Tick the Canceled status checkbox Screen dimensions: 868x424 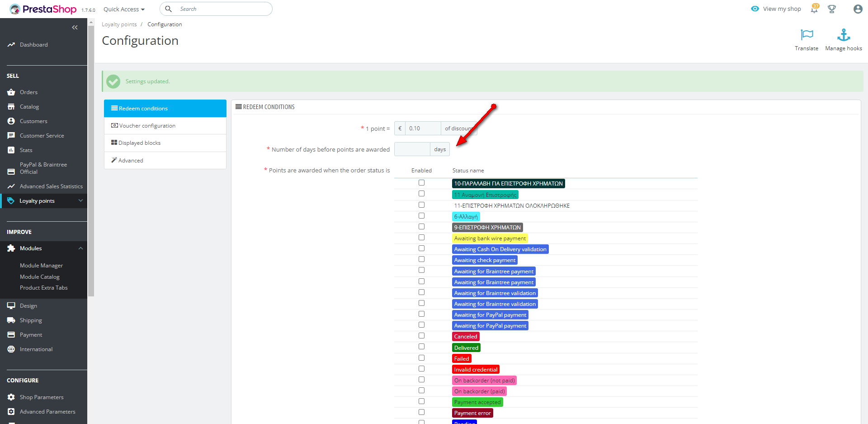click(x=421, y=336)
